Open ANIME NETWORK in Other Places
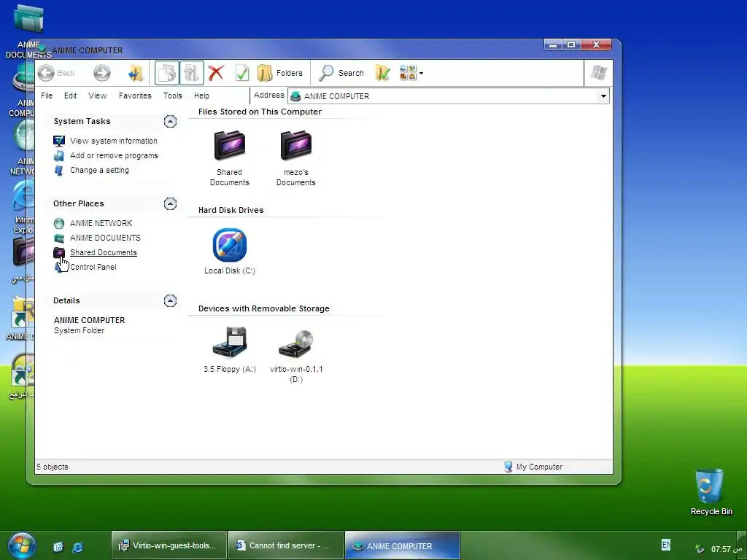747x560 pixels. coord(101,223)
